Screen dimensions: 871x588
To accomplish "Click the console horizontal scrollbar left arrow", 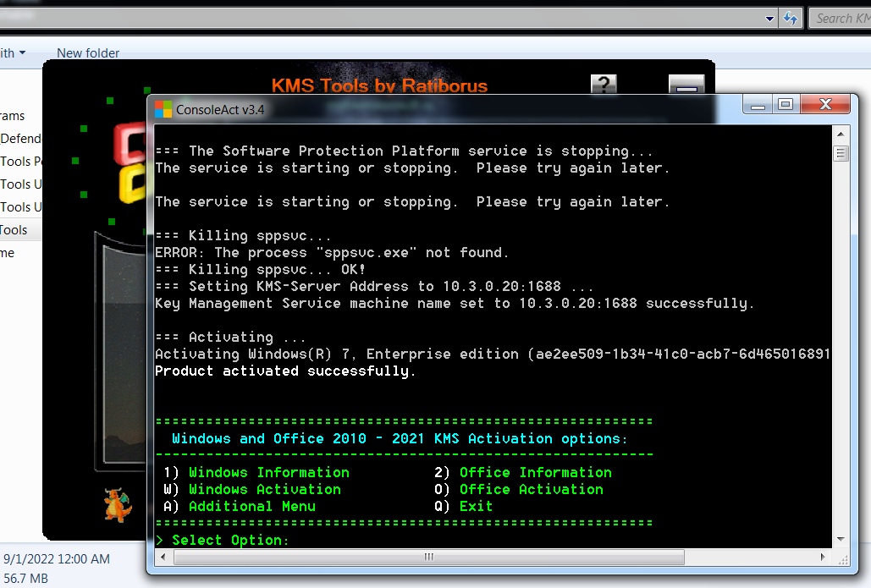I will 163,557.
